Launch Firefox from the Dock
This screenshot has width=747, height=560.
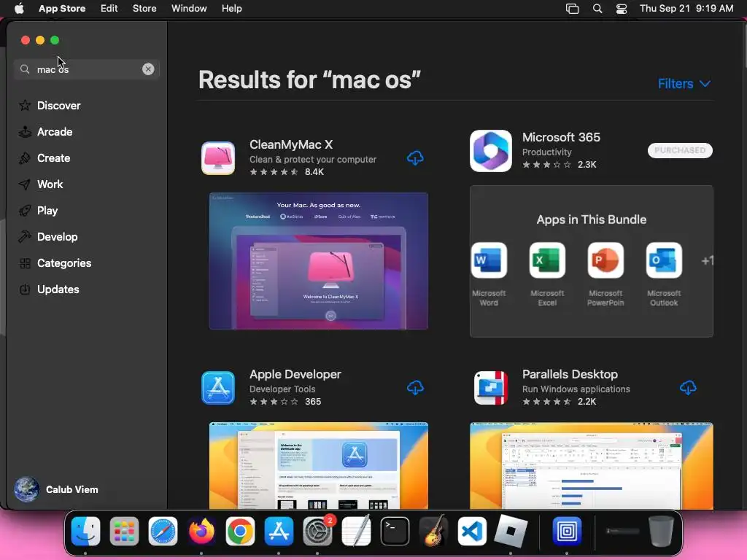pyautogui.click(x=201, y=531)
